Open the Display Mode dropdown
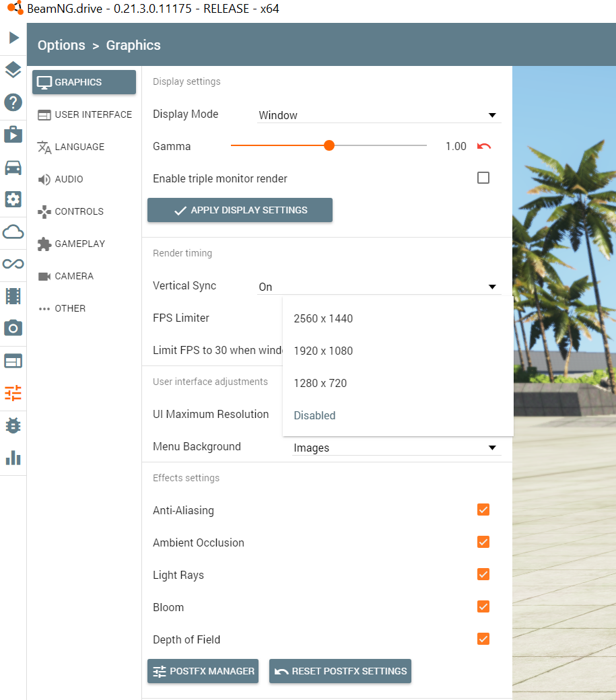This screenshot has height=700, width=616. [379, 115]
